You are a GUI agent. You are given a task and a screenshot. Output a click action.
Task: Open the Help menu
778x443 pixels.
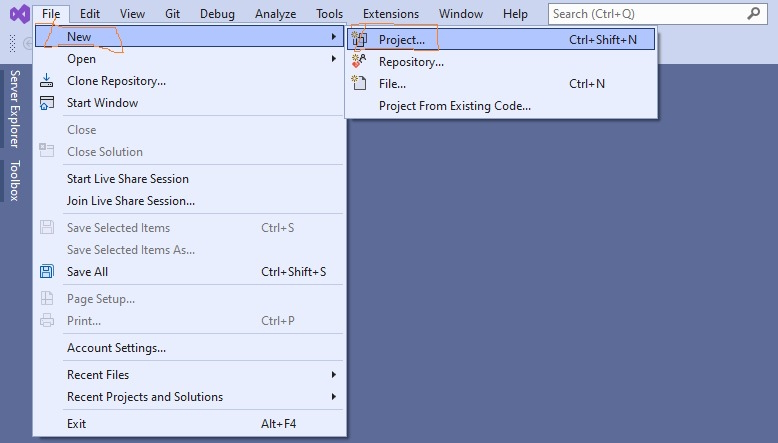click(x=515, y=14)
